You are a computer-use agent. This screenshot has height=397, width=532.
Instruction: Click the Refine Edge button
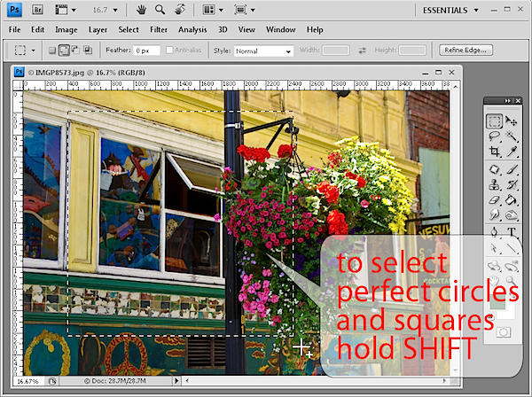coord(465,51)
